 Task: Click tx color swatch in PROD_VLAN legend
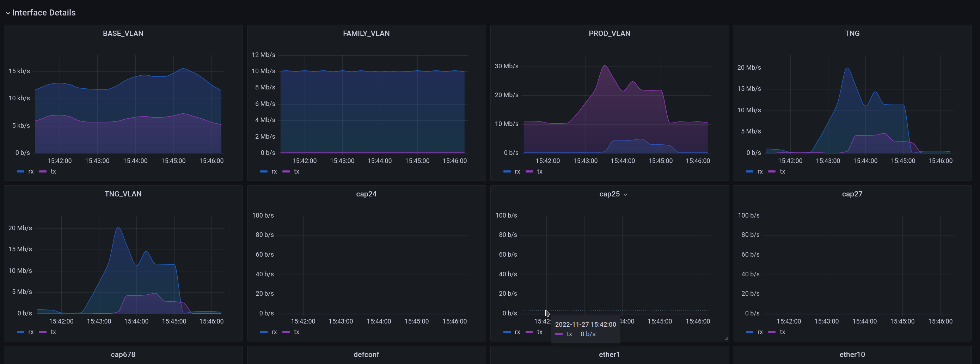coord(529,171)
